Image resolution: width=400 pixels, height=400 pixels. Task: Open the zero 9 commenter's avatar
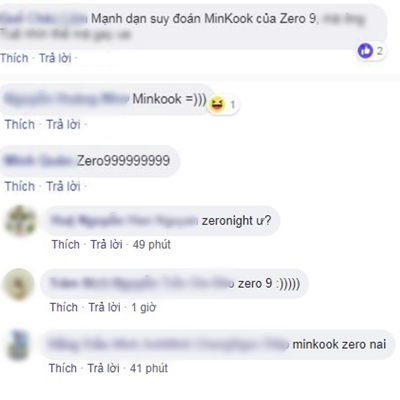point(18,284)
